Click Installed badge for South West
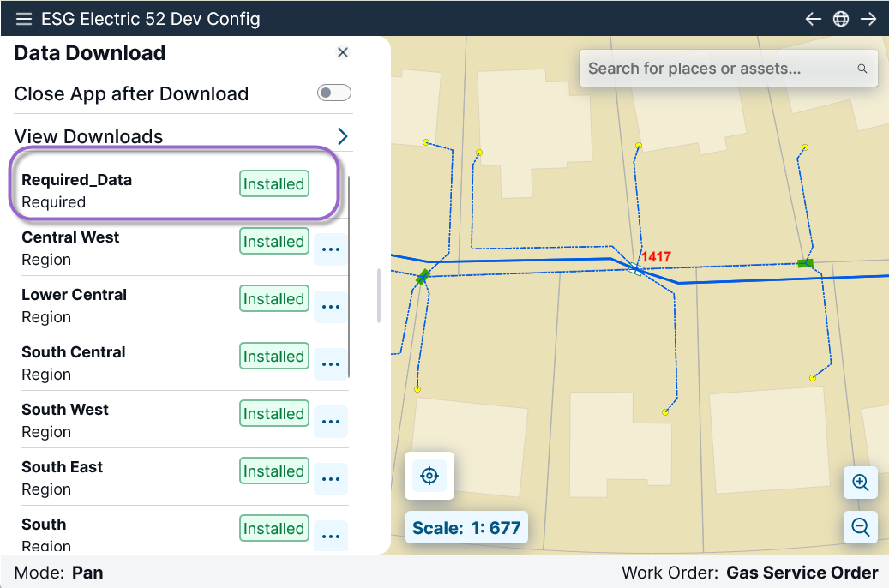Image resolution: width=889 pixels, height=588 pixels. coord(273,413)
